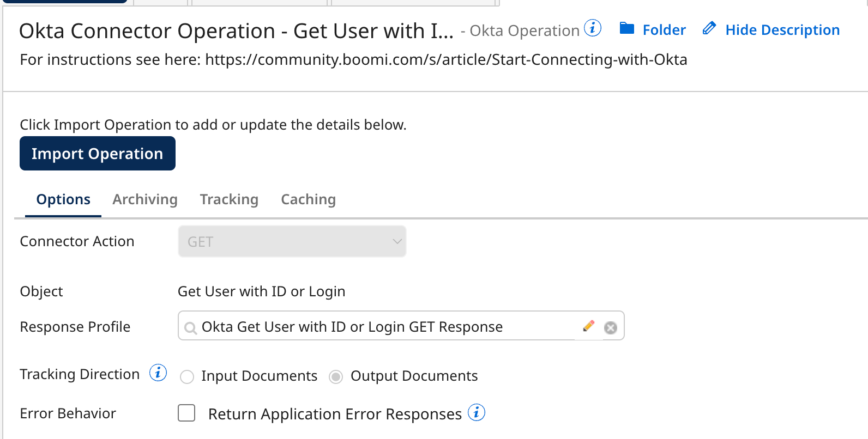Enable Return Application Error Responses
The image size is (868, 439).
pos(186,413)
